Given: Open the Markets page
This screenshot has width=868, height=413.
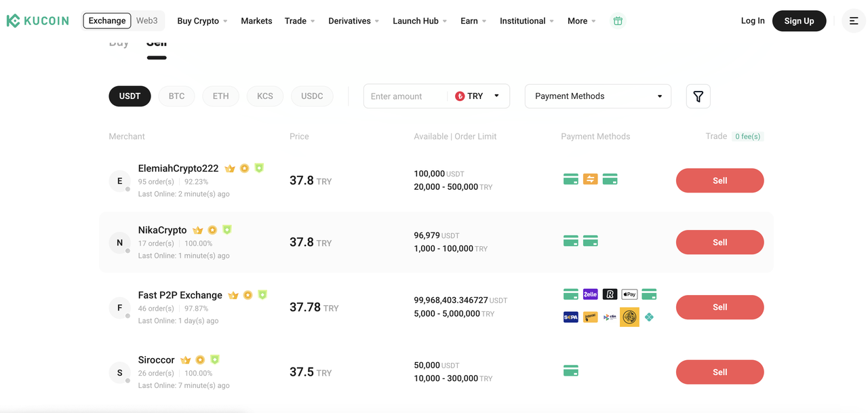Looking at the screenshot, I should click(x=256, y=21).
